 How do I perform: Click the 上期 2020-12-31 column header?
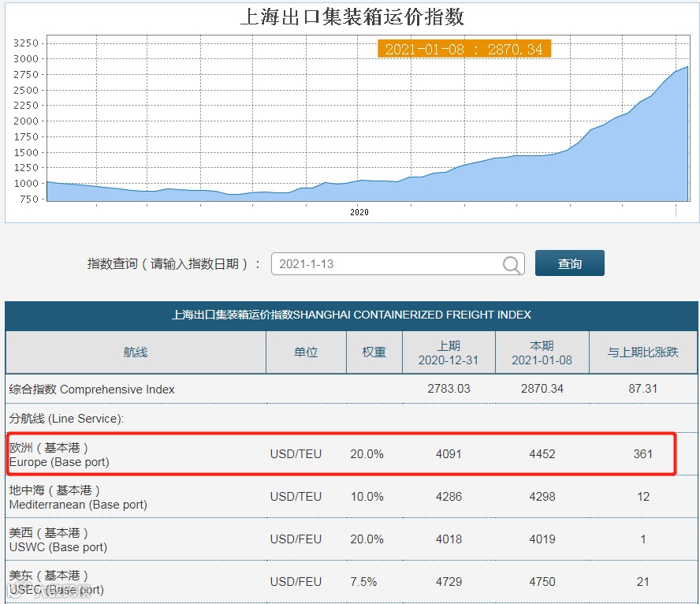tap(449, 352)
